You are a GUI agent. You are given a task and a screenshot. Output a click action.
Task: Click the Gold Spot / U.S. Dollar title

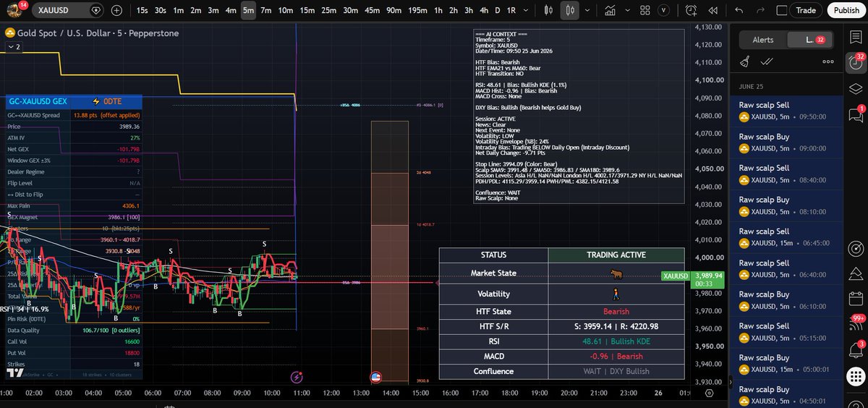point(98,33)
